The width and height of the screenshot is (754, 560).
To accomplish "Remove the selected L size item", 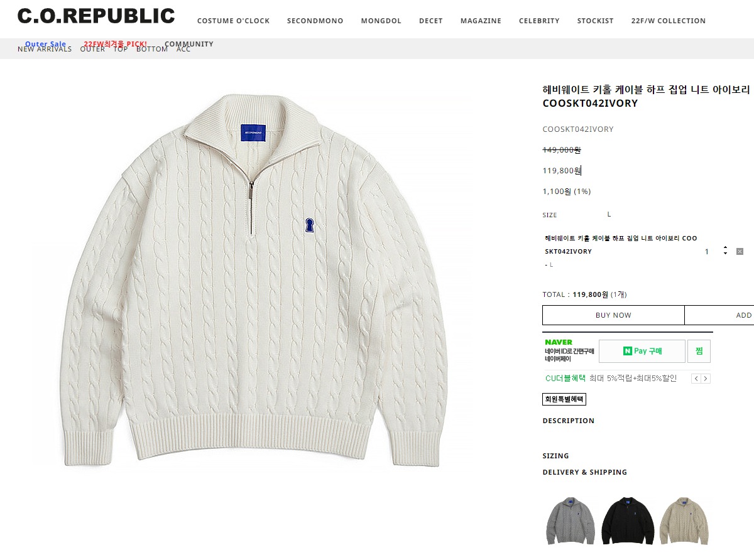I will pyautogui.click(x=740, y=252).
